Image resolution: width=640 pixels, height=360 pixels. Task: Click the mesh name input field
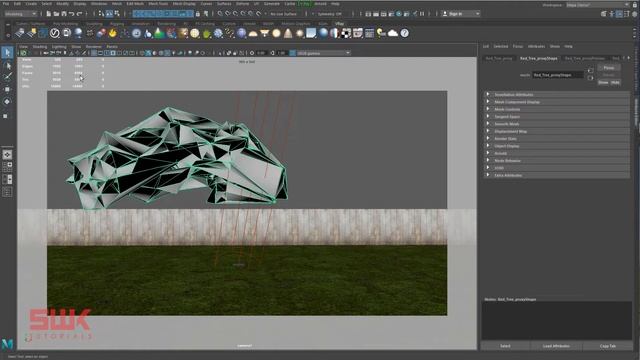tap(558, 75)
